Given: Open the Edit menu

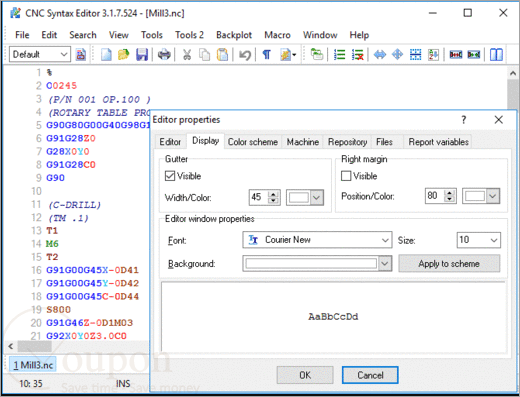Looking at the screenshot, I should [49, 35].
